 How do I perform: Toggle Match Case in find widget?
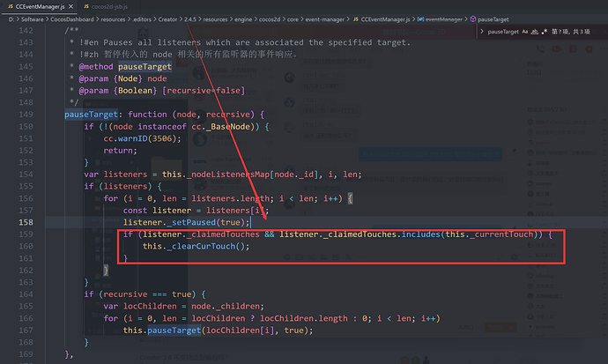point(525,32)
